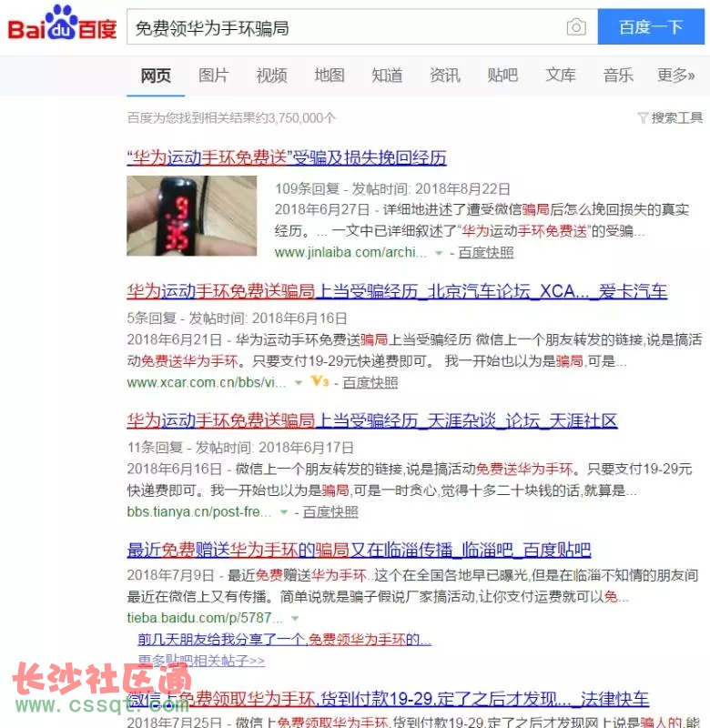The height and width of the screenshot is (728, 710).
Task: Open sub-link 前几天朋友给我分享了一个免费领华为手环的
Action: pos(284,640)
